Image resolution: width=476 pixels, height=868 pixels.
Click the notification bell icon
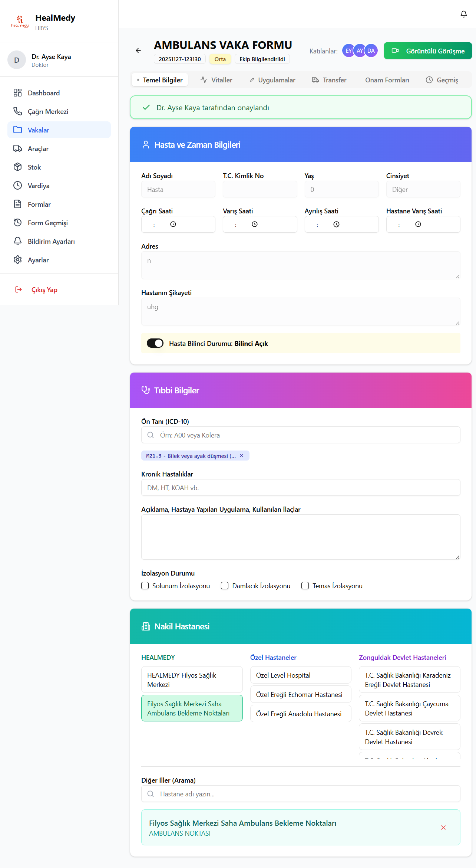coord(463,14)
